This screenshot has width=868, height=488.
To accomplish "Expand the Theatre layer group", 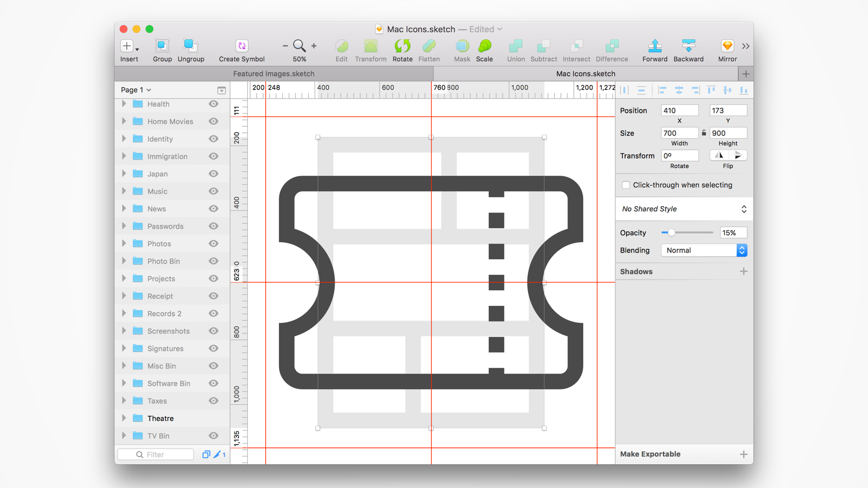I will tap(124, 418).
